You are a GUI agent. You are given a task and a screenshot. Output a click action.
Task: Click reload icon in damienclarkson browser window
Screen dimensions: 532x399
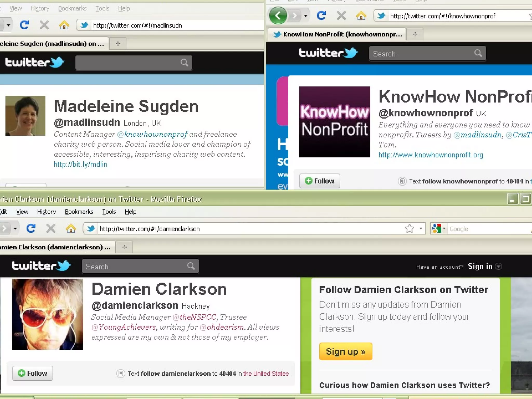tap(31, 229)
